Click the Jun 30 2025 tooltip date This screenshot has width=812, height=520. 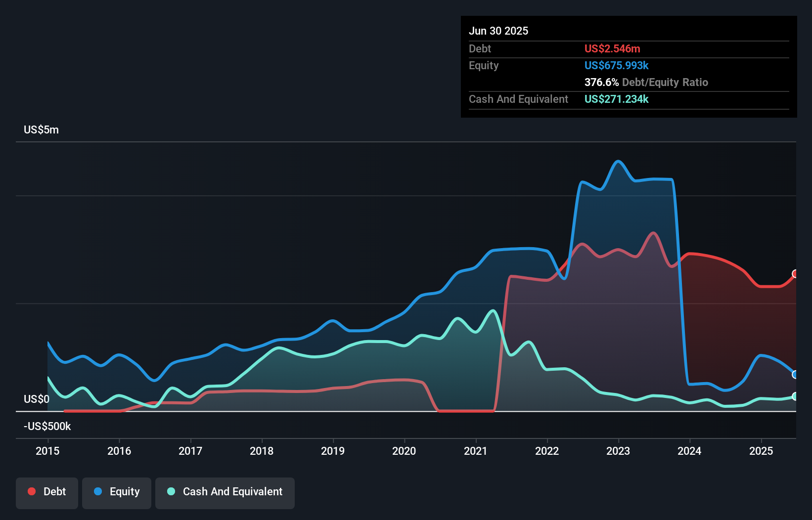(498, 31)
